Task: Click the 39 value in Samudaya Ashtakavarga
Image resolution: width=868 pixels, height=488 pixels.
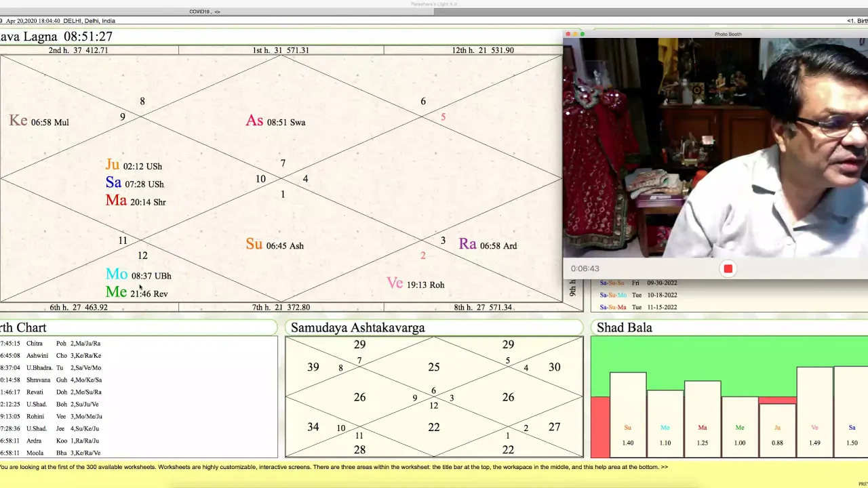Action: point(313,367)
